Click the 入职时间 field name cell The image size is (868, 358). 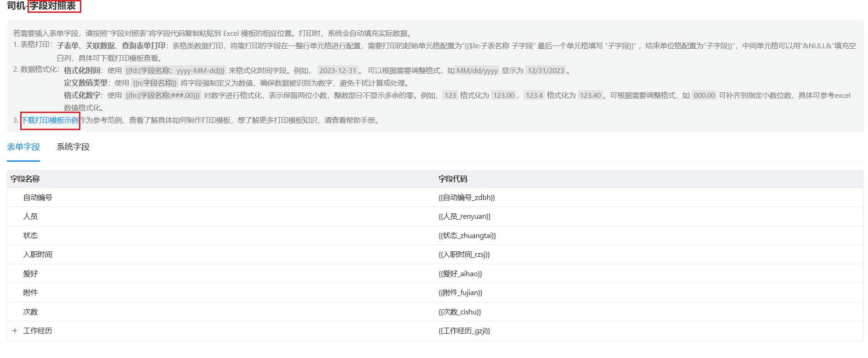click(38, 255)
